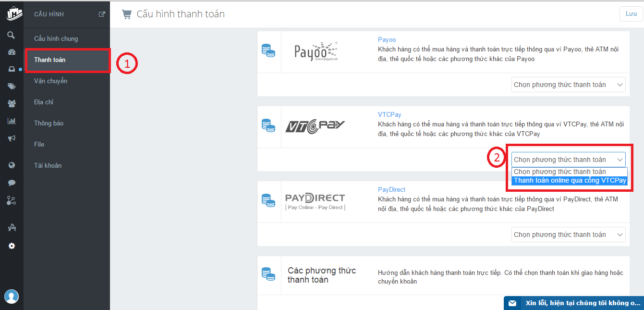The image size is (644, 310).
Task: Open the settings gear icon
Action: coord(12,246)
